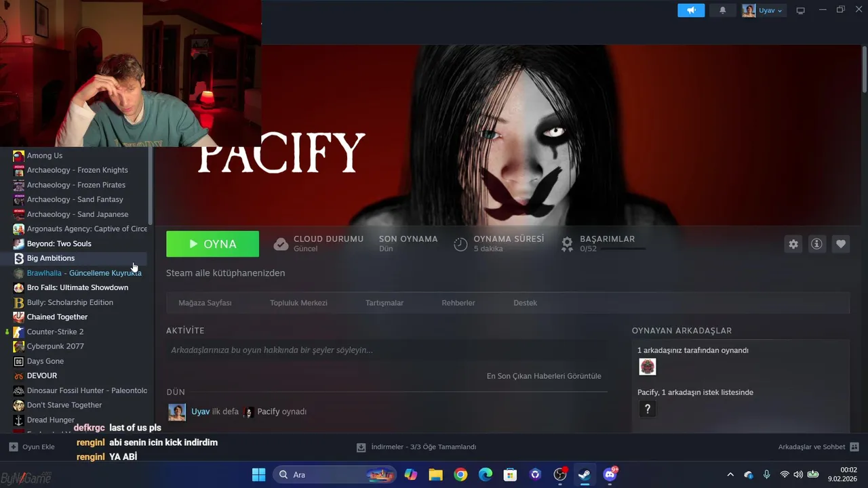Open the Rehberler tab
This screenshot has width=868, height=488.
click(458, 303)
